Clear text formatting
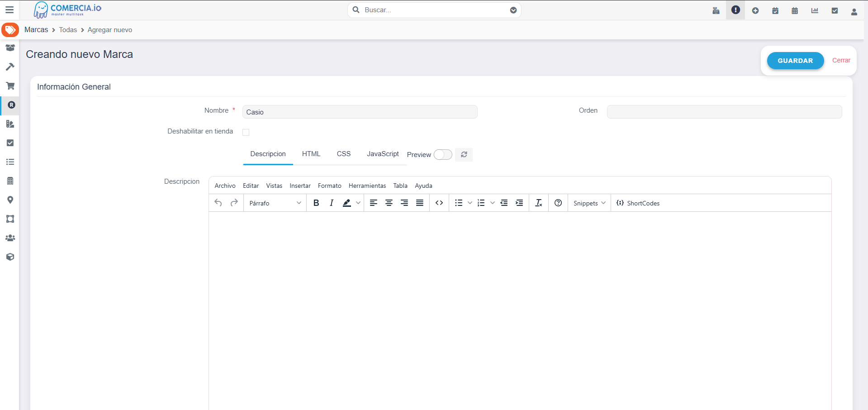Image resolution: width=868 pixels, height=410 pixels. [x=539, y=203]
